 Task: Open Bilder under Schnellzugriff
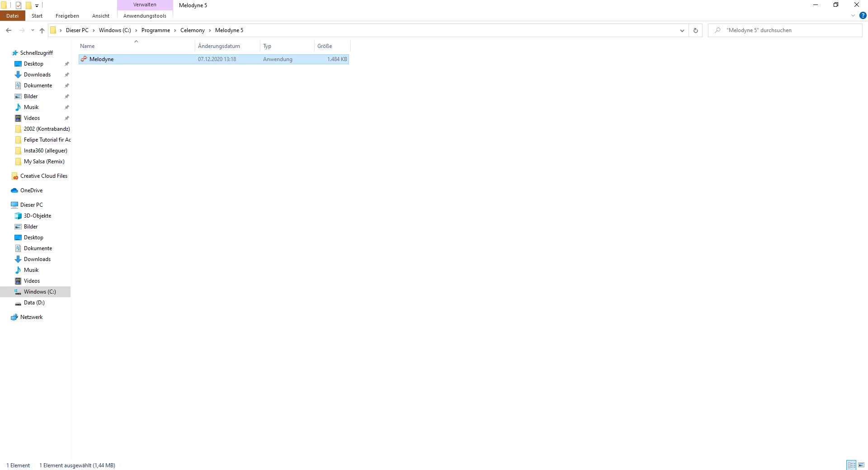pos(31,96)
